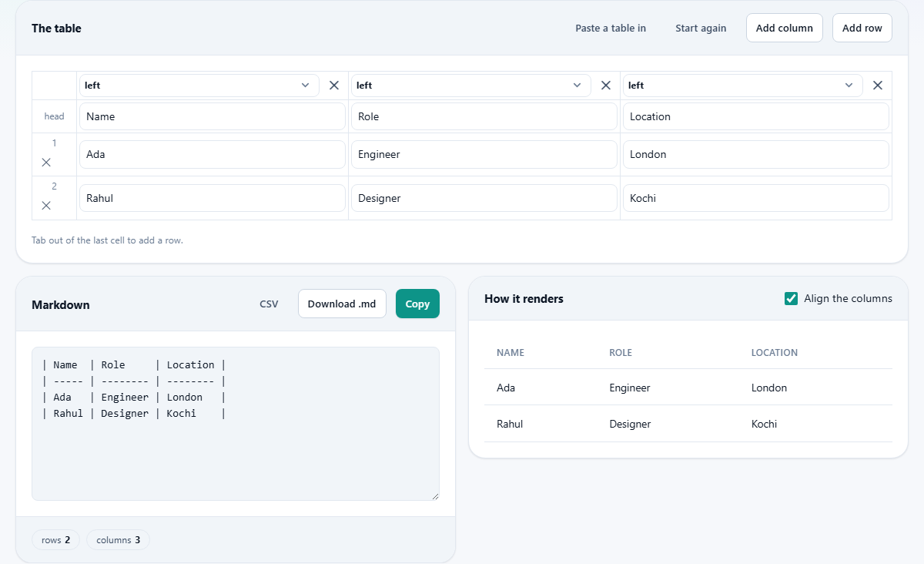Image resolution: width=924 pixels, height=564 pixels.
Task: Click Rahul in the rendered preview table
Action: (510, 424)
